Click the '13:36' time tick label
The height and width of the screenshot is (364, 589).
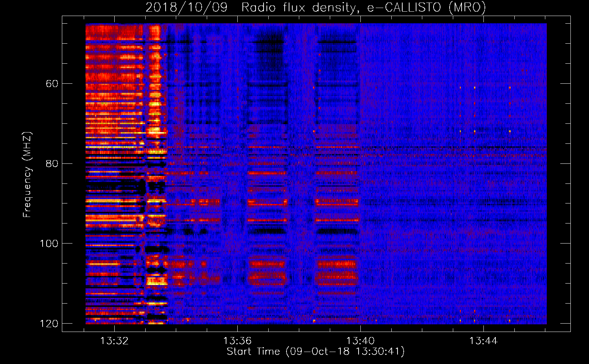pos(237,341)
